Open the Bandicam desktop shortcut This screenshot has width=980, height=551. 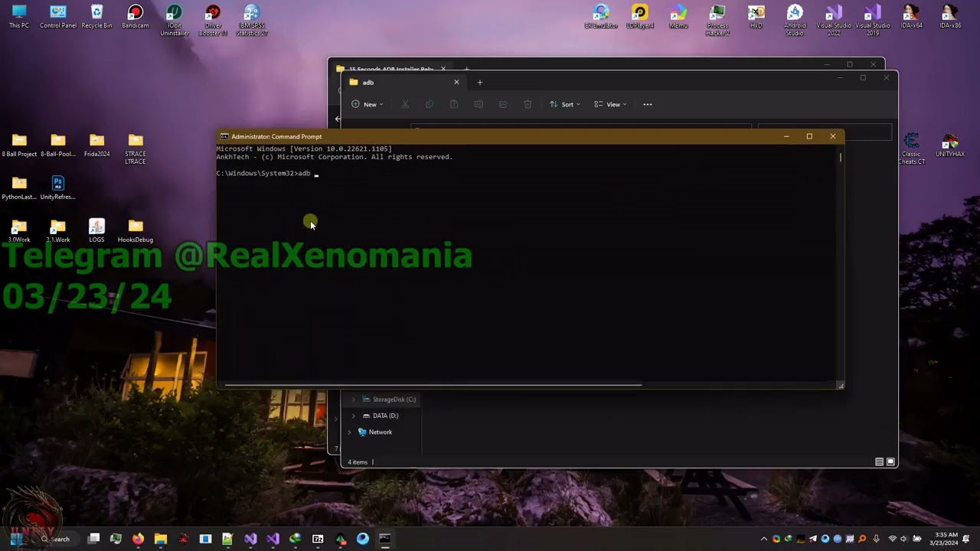pos(136,17)
